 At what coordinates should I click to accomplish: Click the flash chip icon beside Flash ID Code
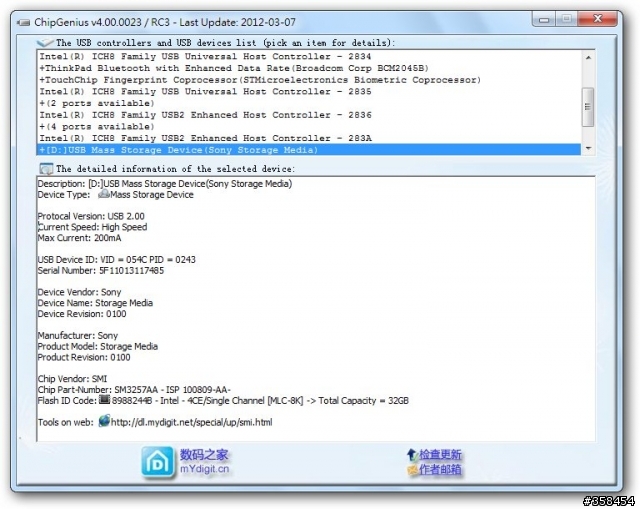pyautogui.click(x=104, y=399)
